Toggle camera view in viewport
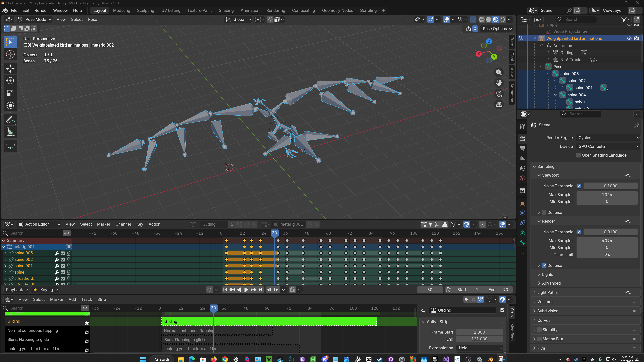644x362 pixels. click(x=499, y=94)
